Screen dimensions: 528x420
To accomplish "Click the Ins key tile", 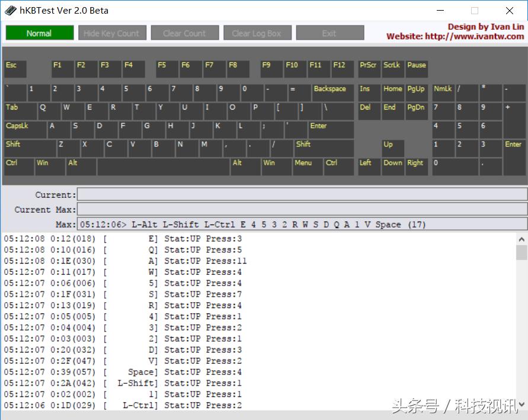I will pyautogui.click(x=369, y=93).
